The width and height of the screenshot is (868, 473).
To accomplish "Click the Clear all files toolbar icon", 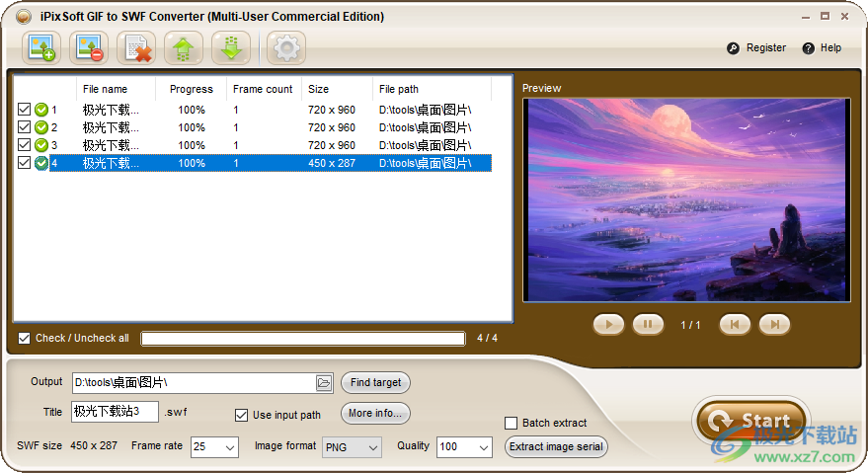I will [x=136, y=48].
